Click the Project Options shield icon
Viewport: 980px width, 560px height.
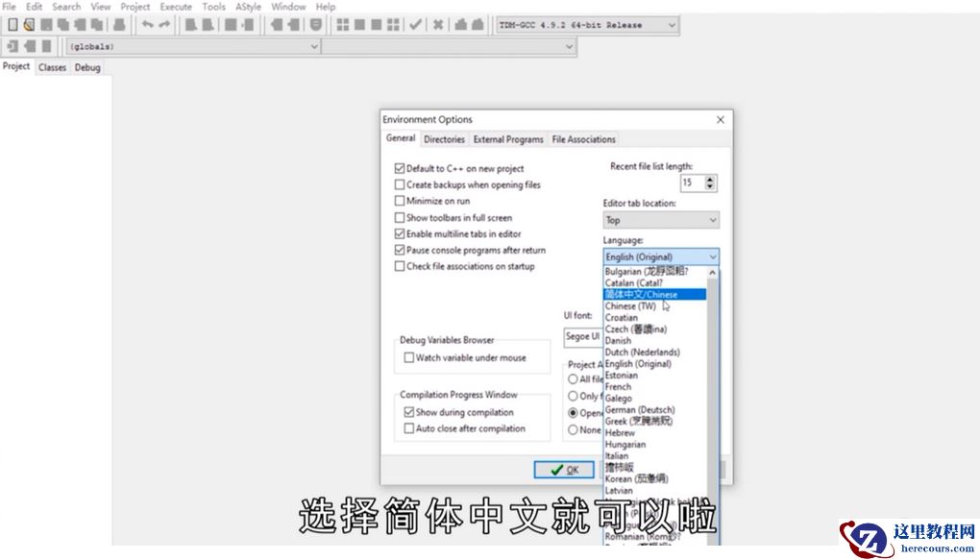pos(316,25)
